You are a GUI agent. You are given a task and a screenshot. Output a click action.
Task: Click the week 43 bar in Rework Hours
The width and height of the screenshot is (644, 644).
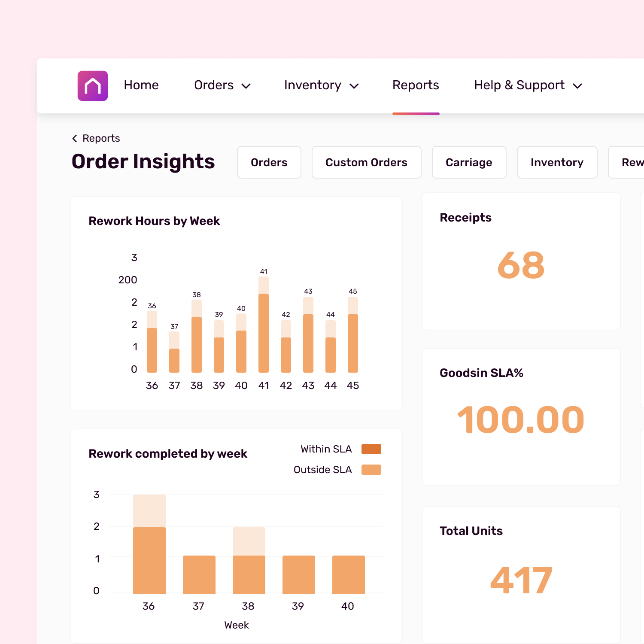point(308,335)
